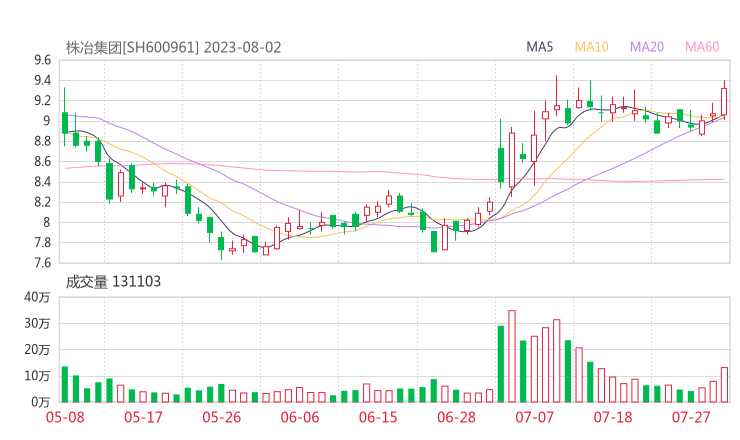
Task: Click the 7.8 price axis label
Action: (42, 243)
